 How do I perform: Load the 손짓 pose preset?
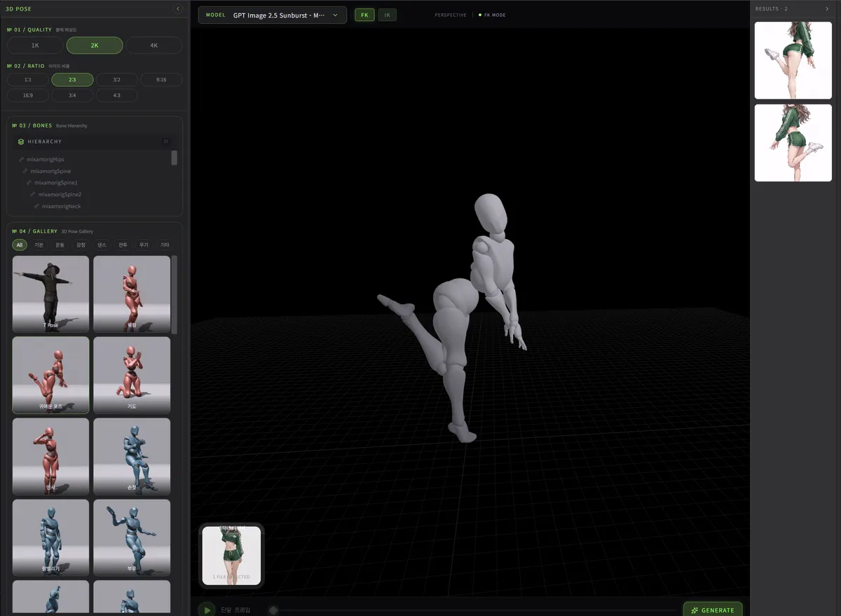point(132,456)
